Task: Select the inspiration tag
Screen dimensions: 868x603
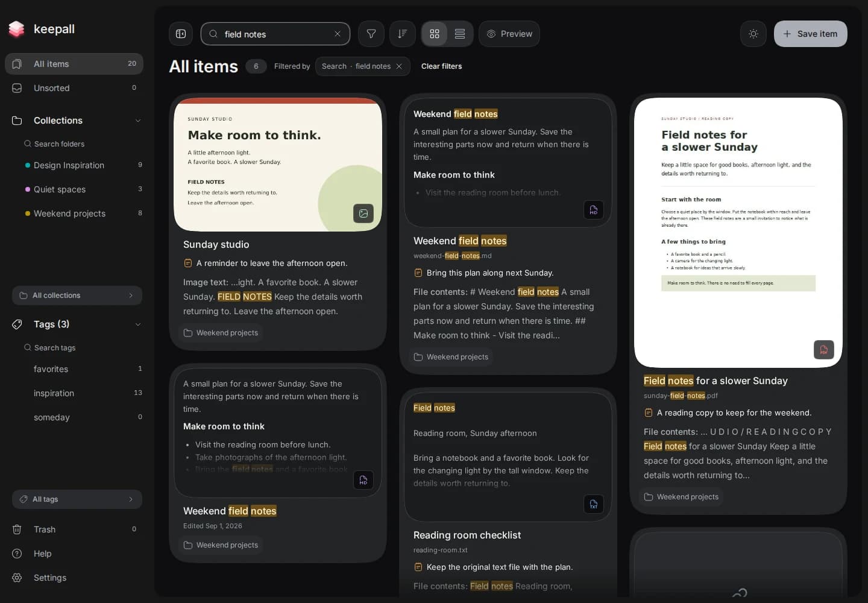Action: pyautogui.click(x=83, y=393)
